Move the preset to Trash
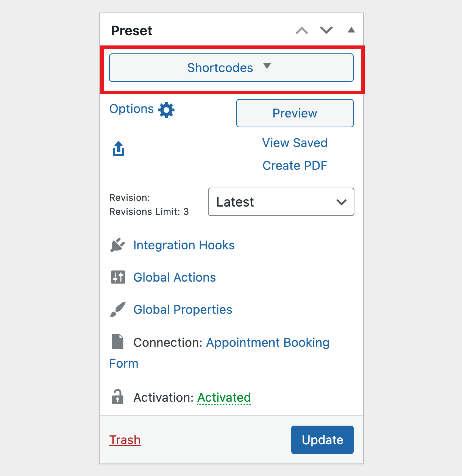Screen dimensions: 462x476 click(125, 440)
